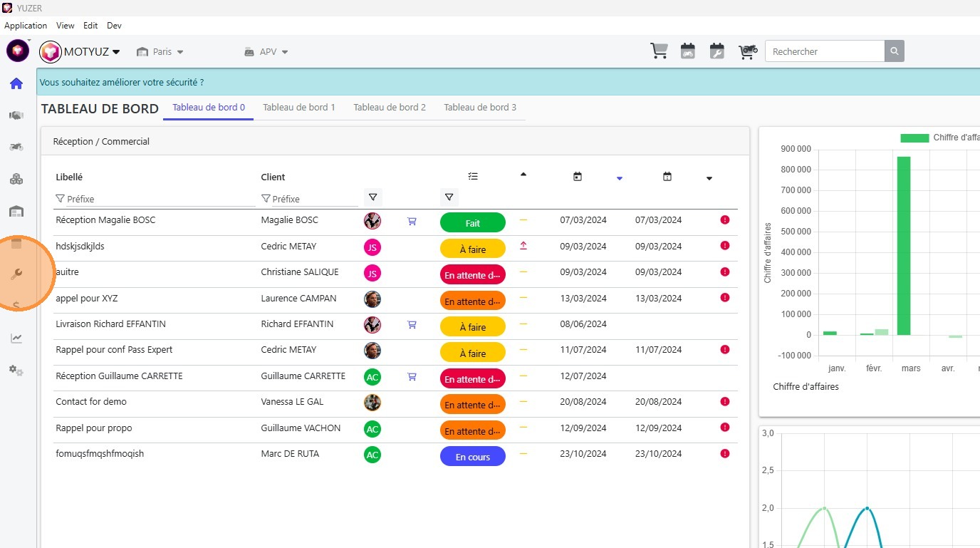Toggle Chiffre d'affaires legend swatch in chart
Image resolution: width=980 pixels, height=548 pixels.
tap(914, 138)
